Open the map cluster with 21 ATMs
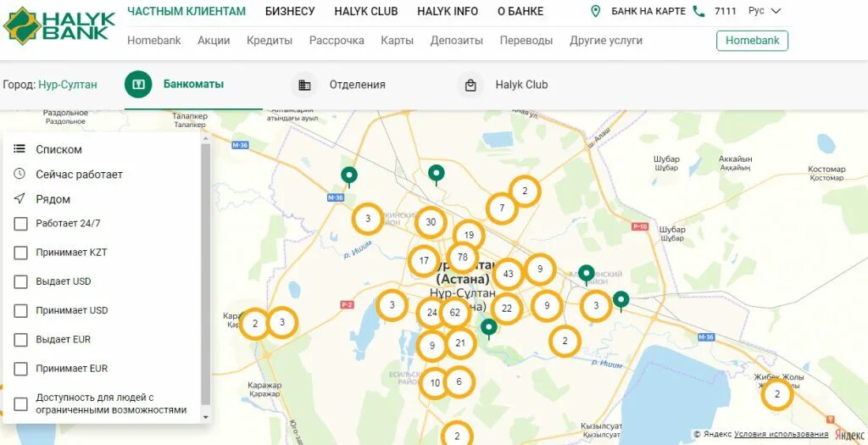The height and width of the screenshot is (445, 868). 460,343
